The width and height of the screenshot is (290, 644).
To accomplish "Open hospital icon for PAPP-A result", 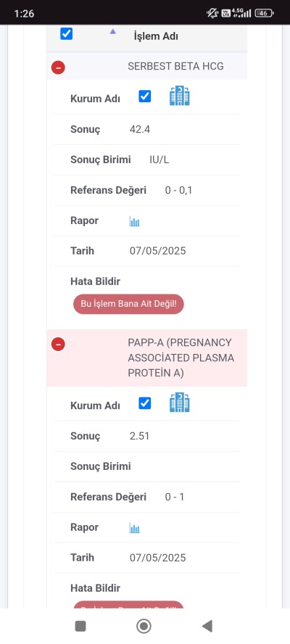I will pyautogui.click(x=180, y=402).
